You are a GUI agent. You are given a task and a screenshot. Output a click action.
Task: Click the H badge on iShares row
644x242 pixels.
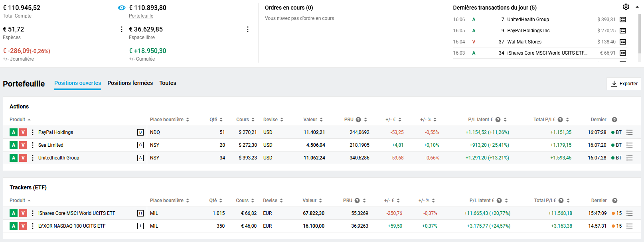(x=140, y=213)
